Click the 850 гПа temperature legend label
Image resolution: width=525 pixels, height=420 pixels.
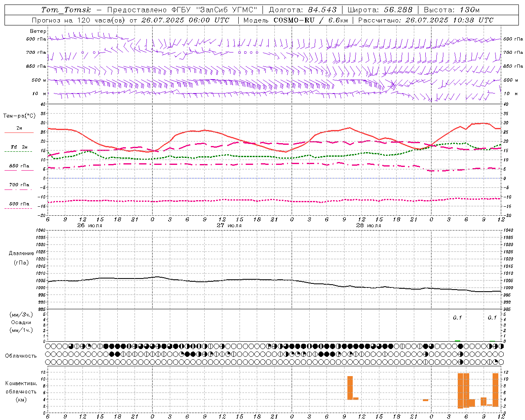click(19, 166)
